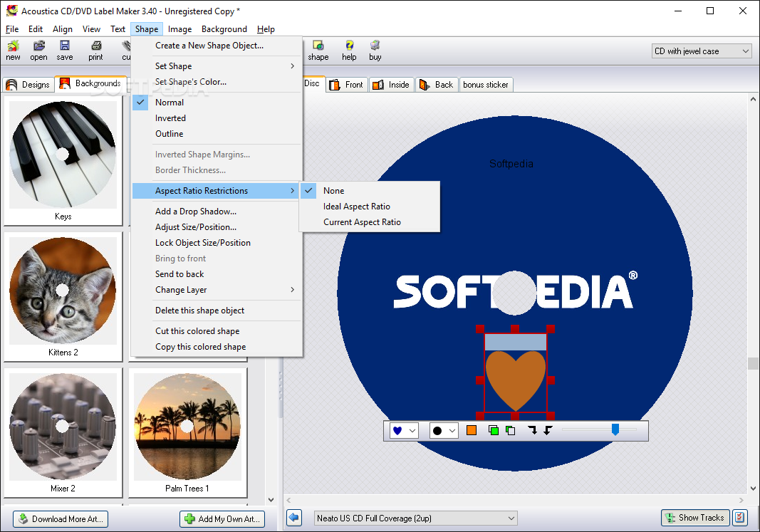760x532 pixels.
Task: Click the orange shape color swatch
Action: [x=471, y=430]
